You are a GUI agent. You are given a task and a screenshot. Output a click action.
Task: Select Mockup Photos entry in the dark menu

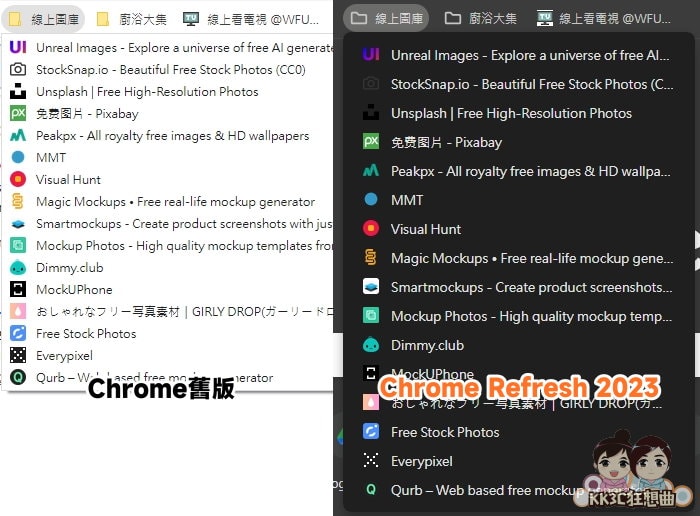click(x=519, y=316)
